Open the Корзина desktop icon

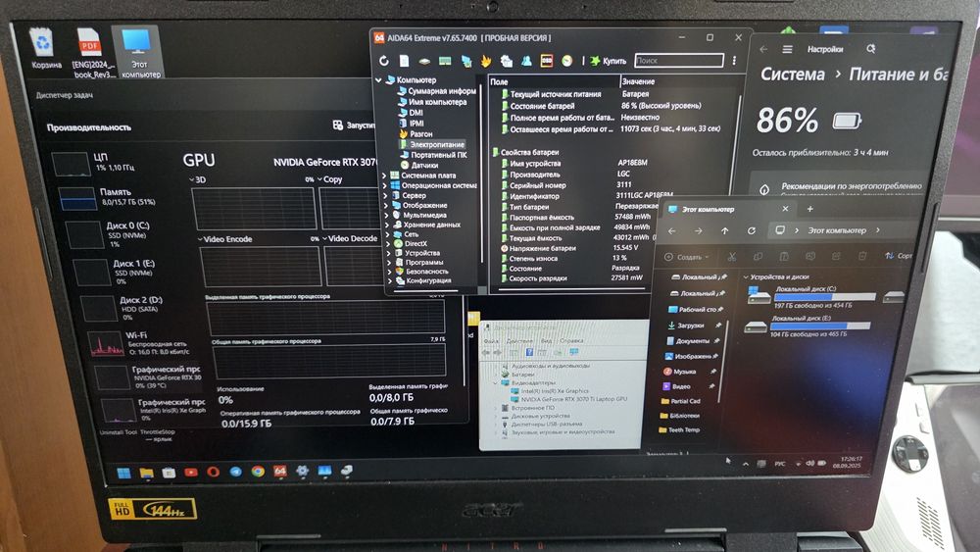coord(46,49)
